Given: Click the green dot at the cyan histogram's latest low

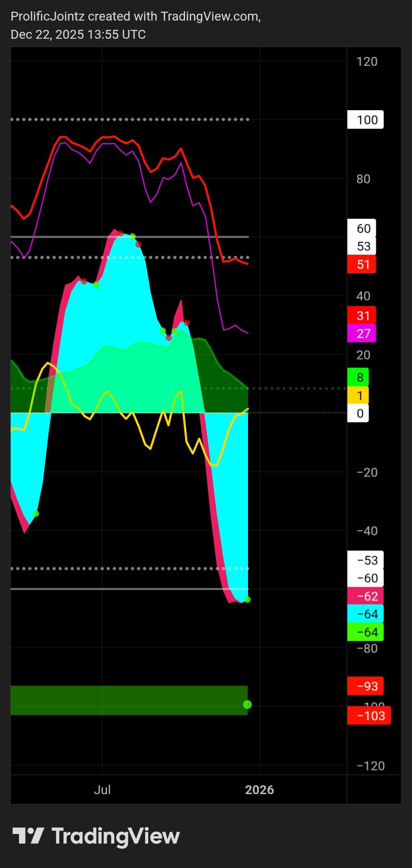Looking at the screenshot, I should [x=248, y=600].
